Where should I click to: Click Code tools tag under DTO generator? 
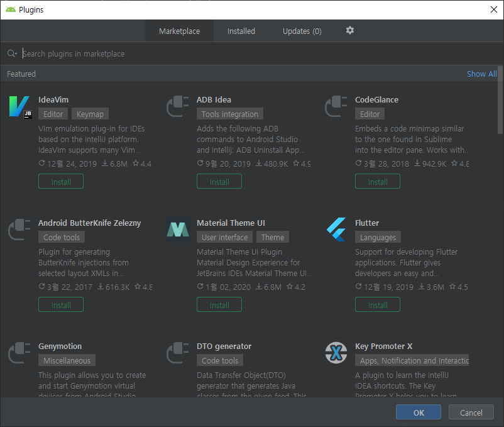(x=220, y=360)
